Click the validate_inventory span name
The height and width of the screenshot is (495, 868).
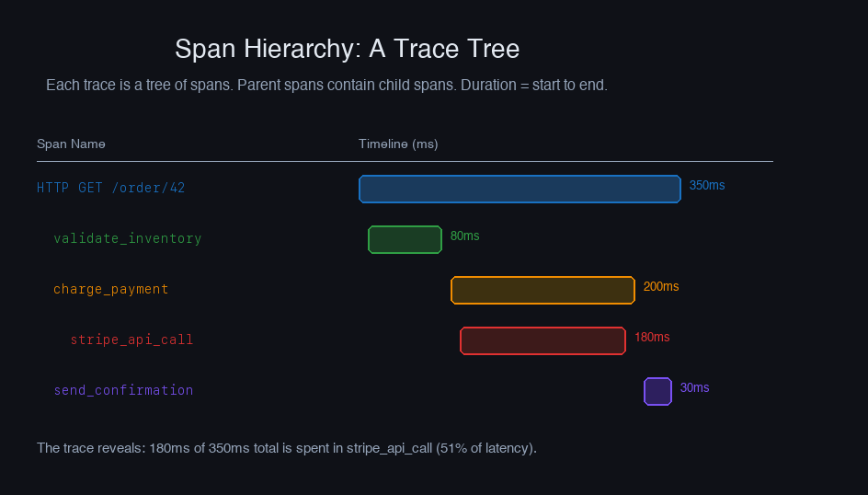click(127, 238)
